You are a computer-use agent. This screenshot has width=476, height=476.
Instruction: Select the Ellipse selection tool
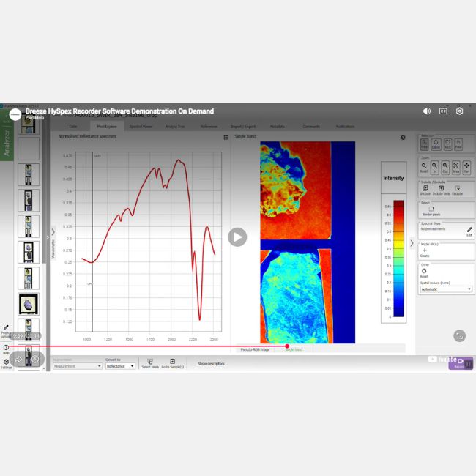point(436,144)
